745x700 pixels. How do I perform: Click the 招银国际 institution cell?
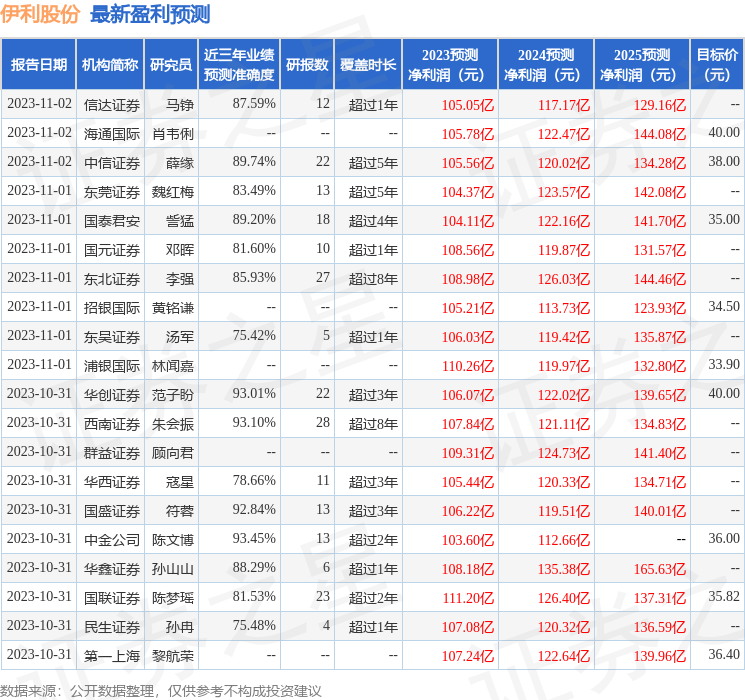[x=112, y=307]
